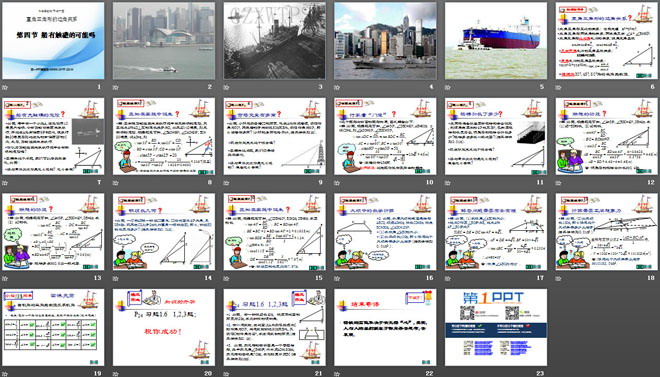Click the animation star icon under slide 7
This screenshot has width=660, height=377.
pyautogui.click(x=5, y=183)
